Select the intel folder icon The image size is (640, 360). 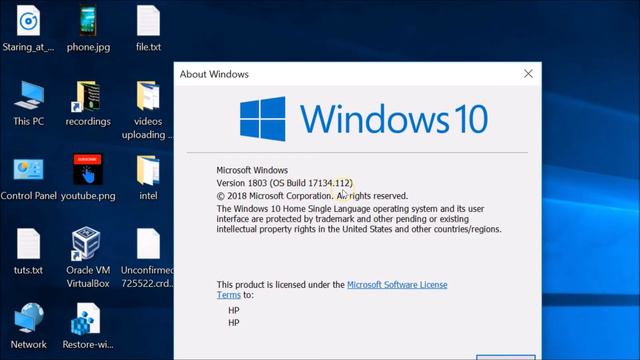148,170
